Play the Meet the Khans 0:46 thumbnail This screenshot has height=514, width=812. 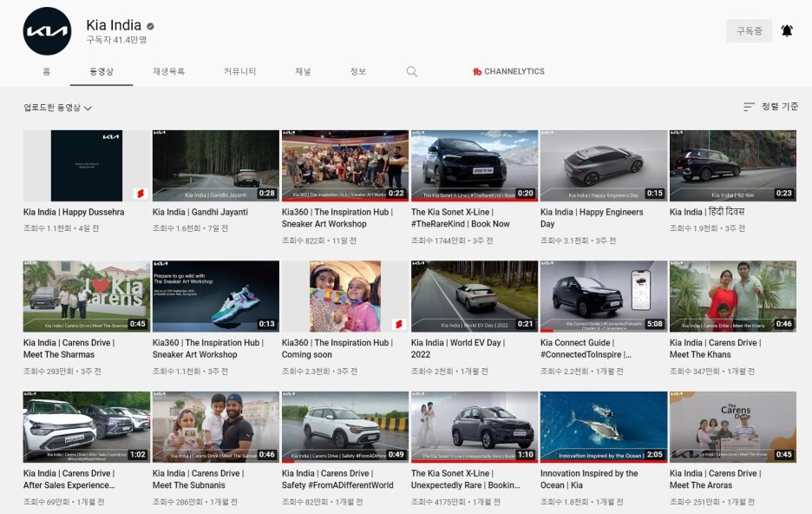coord(733,296)
